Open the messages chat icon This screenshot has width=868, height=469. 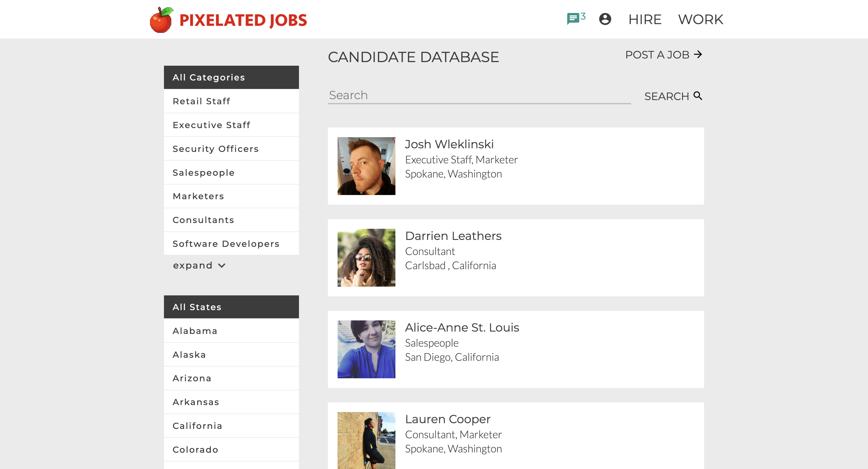click(x=573, y=19)
